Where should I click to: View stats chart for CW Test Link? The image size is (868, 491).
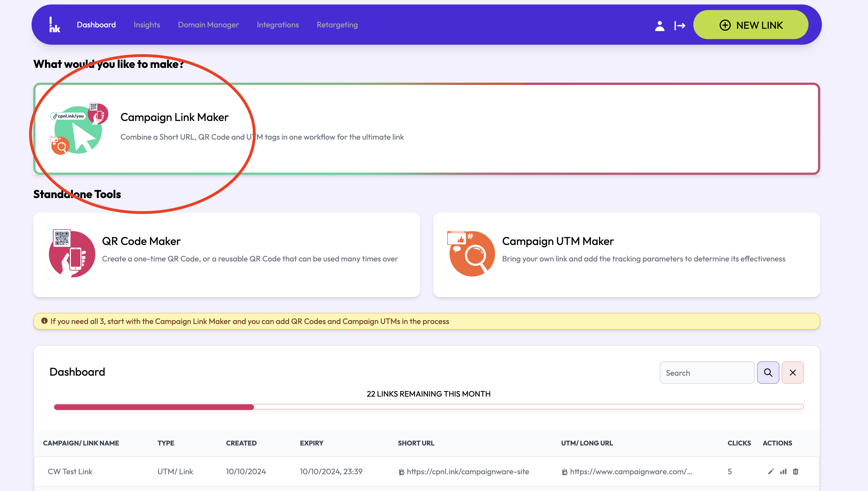pyautogui.click(x=783, y=471)
